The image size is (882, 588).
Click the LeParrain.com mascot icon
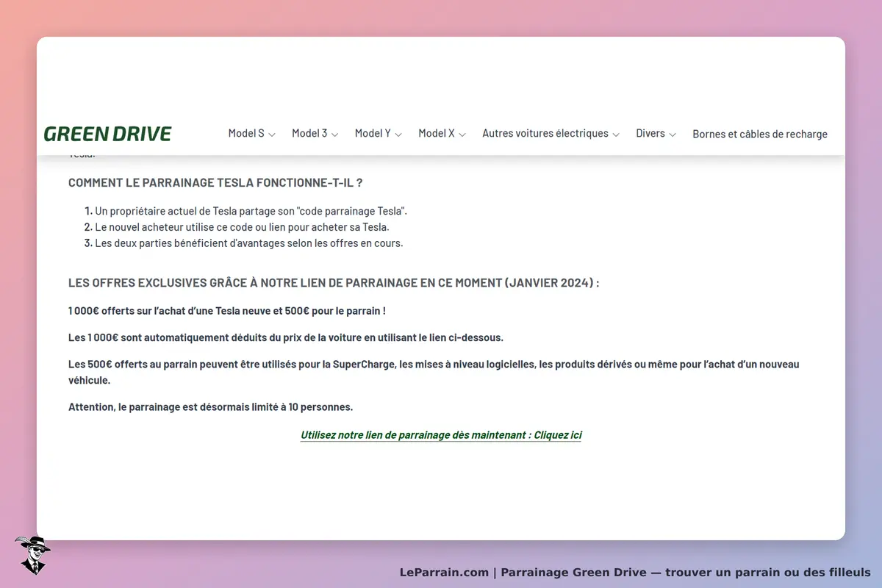(x=32, y=555)
